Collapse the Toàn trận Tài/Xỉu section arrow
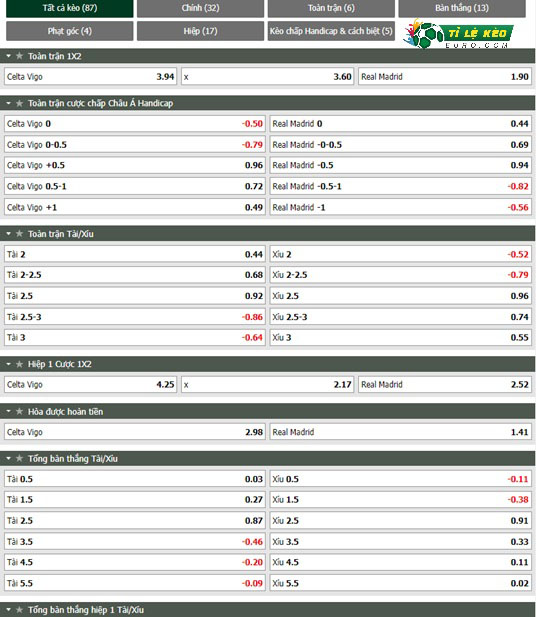The height and width of the screenshot is (617, 536). tap(8, 234)
